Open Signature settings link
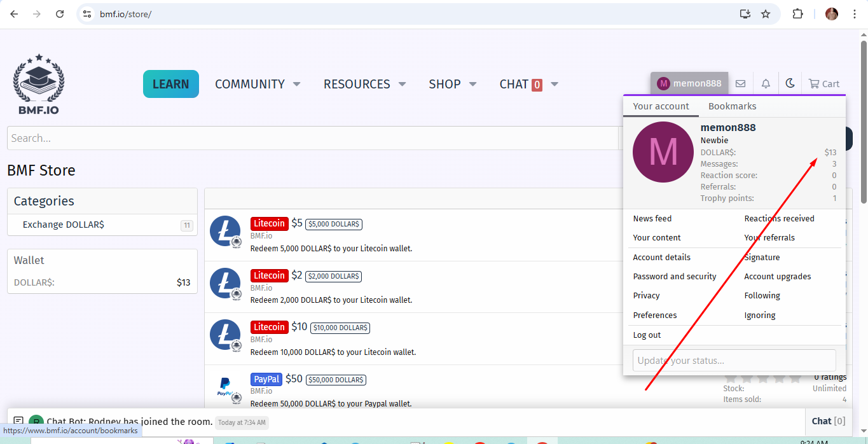Viewport: 868px width, 444px height. [x=762, y=257]
